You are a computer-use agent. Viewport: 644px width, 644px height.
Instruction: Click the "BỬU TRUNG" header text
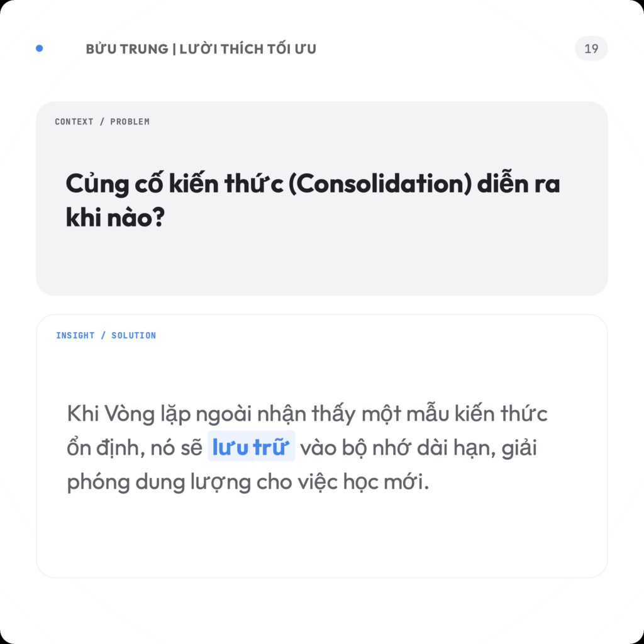pos(126,49)
